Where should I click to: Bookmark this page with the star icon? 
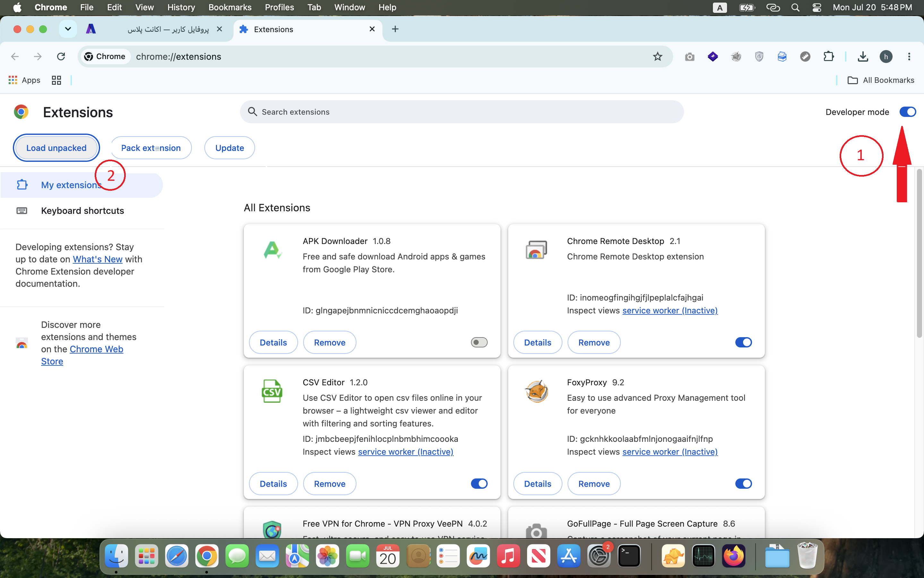657,57
